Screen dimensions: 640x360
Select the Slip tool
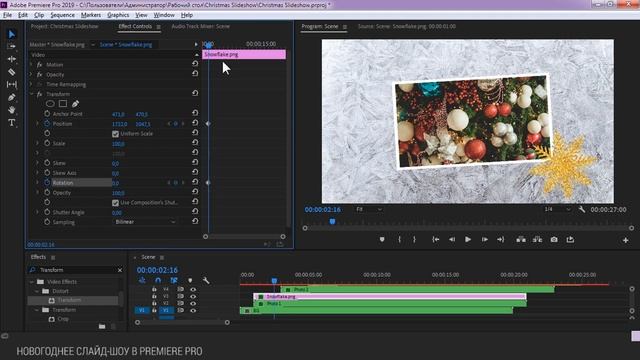click(x=11, y=84)
